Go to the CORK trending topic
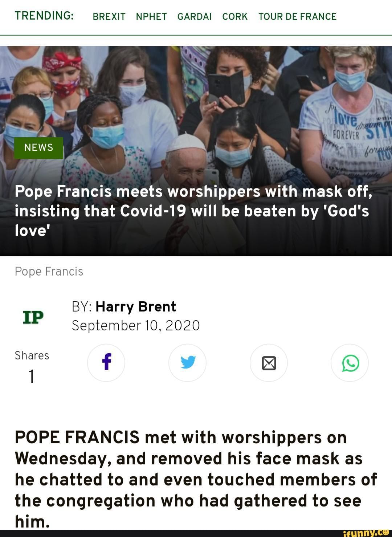Screen dimensions: 392x537 pos(235,17)
